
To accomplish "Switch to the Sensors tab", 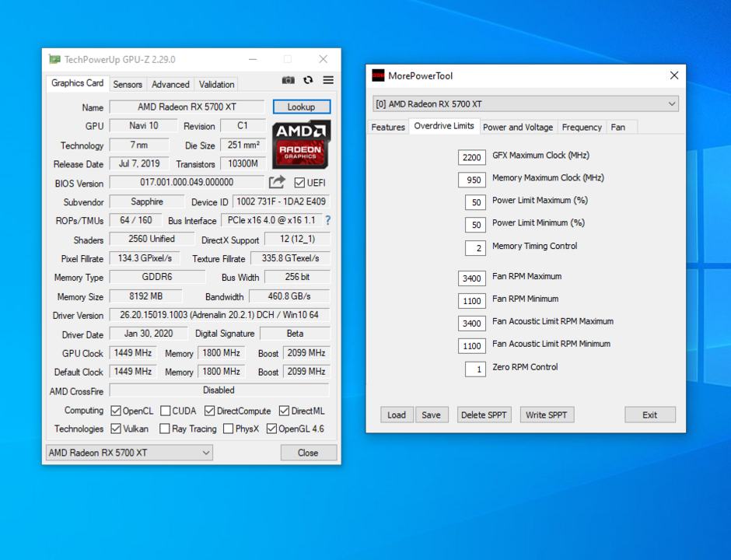I will click(x=128, y=85).
